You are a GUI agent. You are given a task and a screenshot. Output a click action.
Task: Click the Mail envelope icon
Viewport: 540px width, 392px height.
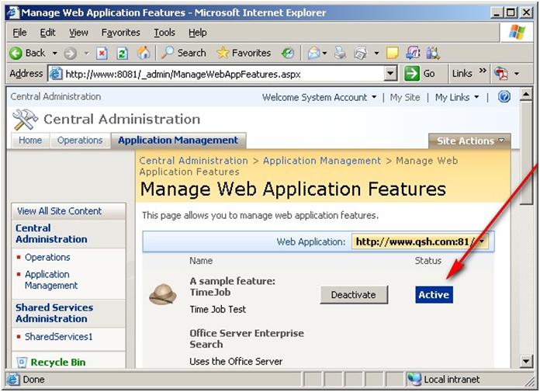[313, 53]
